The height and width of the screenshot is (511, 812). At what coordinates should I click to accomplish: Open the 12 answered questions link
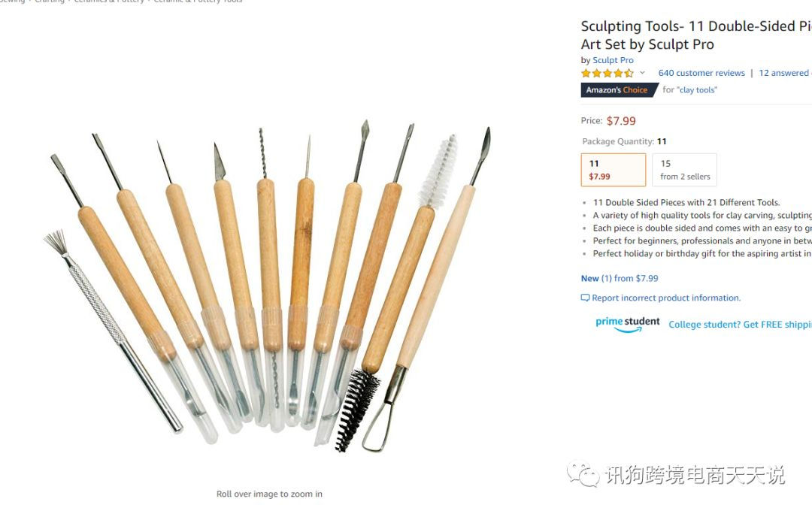pyautogui.click(x=785, y=73)
